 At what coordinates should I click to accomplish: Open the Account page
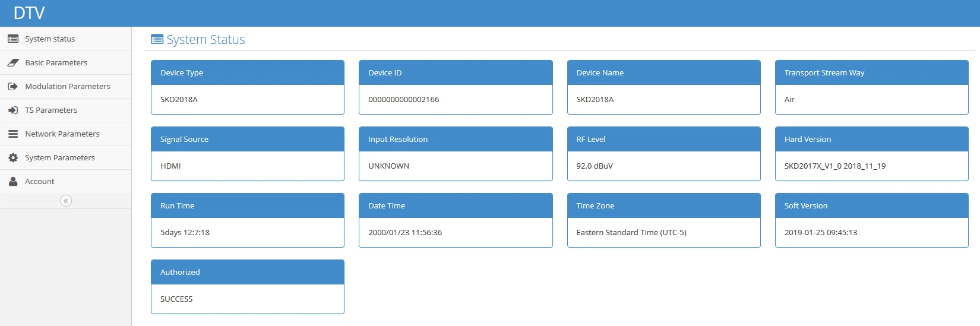click(65, 182)
